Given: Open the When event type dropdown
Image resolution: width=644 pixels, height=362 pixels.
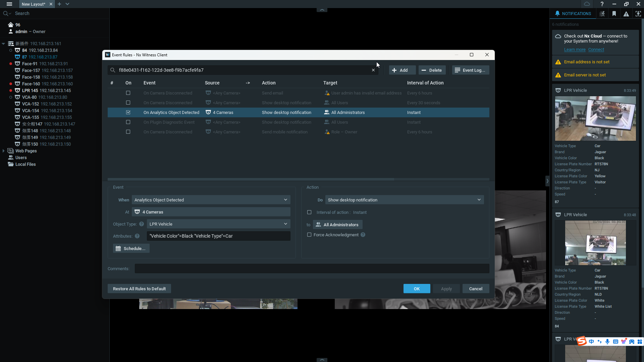Looking at the screenshot, I should 211,200.
